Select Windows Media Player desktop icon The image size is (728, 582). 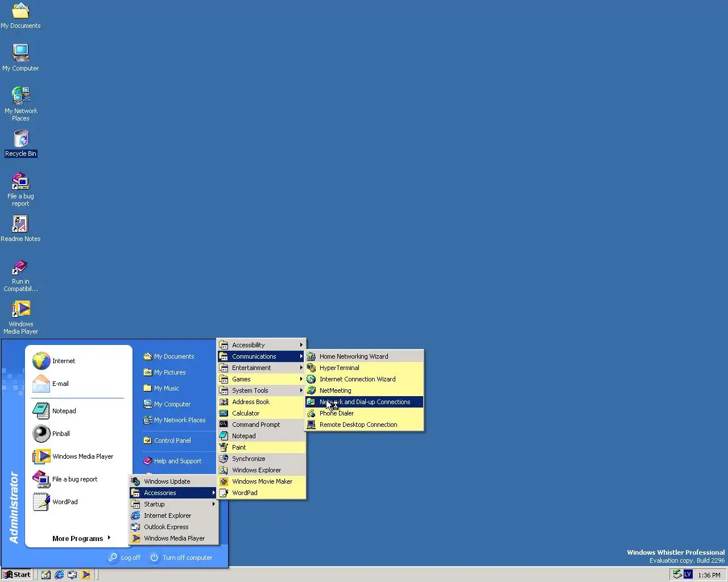(x=20, y=318)
